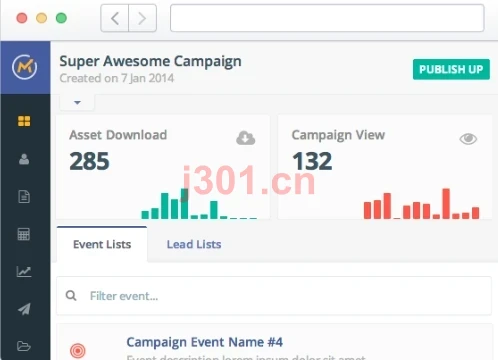498x360 pixels.
Task: Click Created on 7 Jan 2014 text
Action: (x=117, y=78)
